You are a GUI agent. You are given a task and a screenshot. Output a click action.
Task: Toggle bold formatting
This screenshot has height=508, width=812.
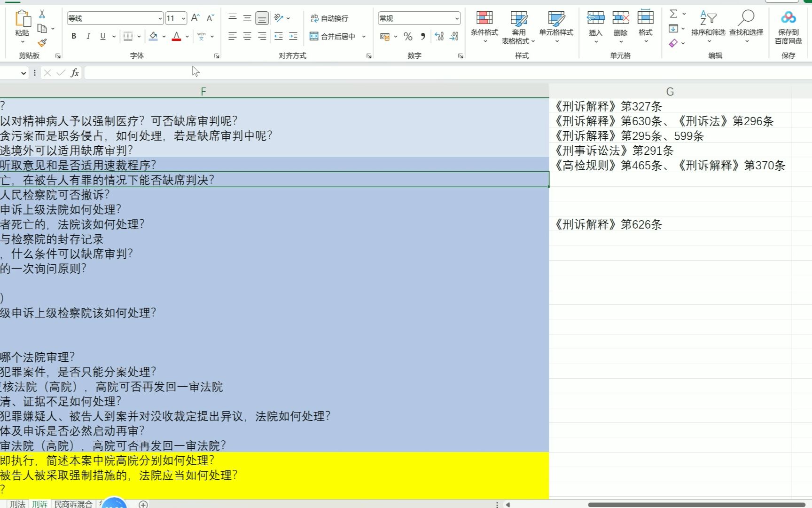pos(74,36)
